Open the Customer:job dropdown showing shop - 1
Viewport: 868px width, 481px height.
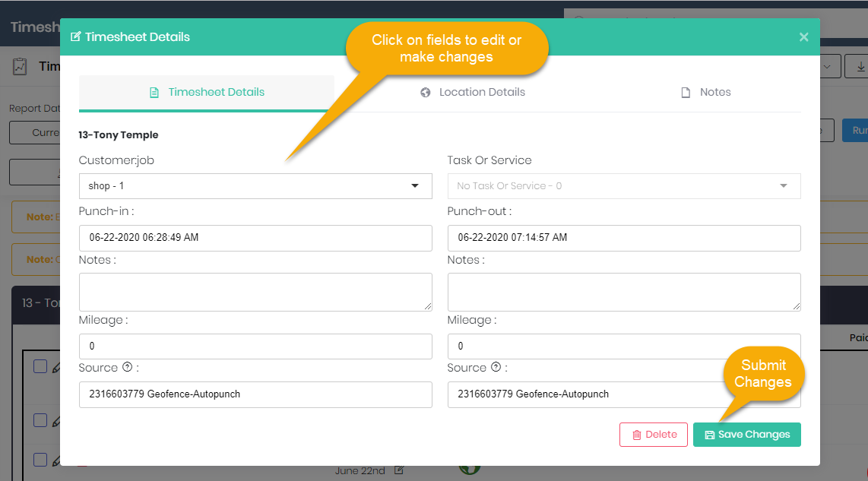click(x=255, y=186)
